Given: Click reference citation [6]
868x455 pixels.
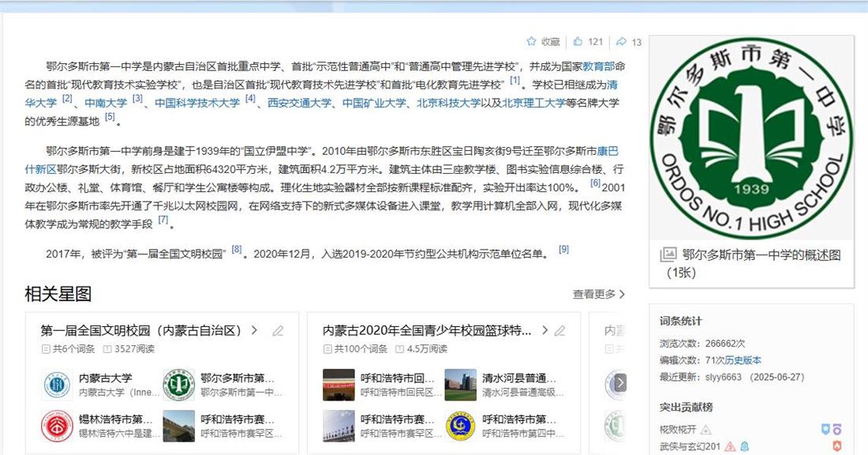Looking at the screenshot, I should click(x=595, y=183).
